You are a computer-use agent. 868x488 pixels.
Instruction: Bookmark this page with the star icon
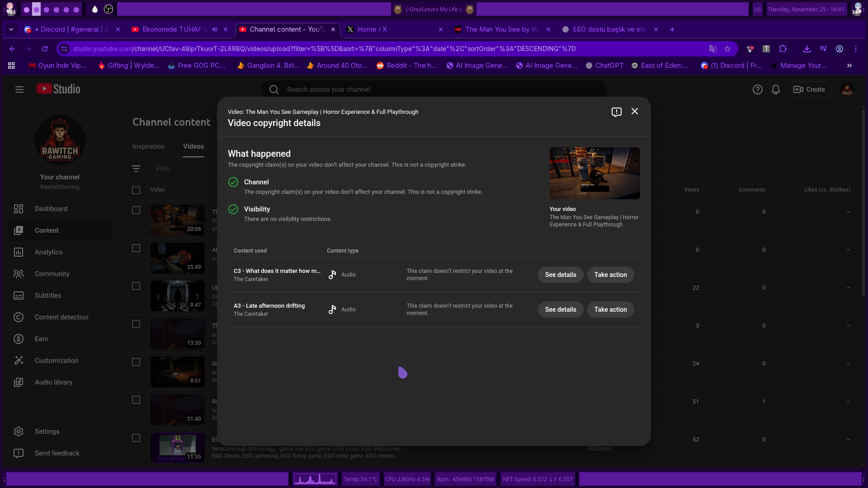727,49
